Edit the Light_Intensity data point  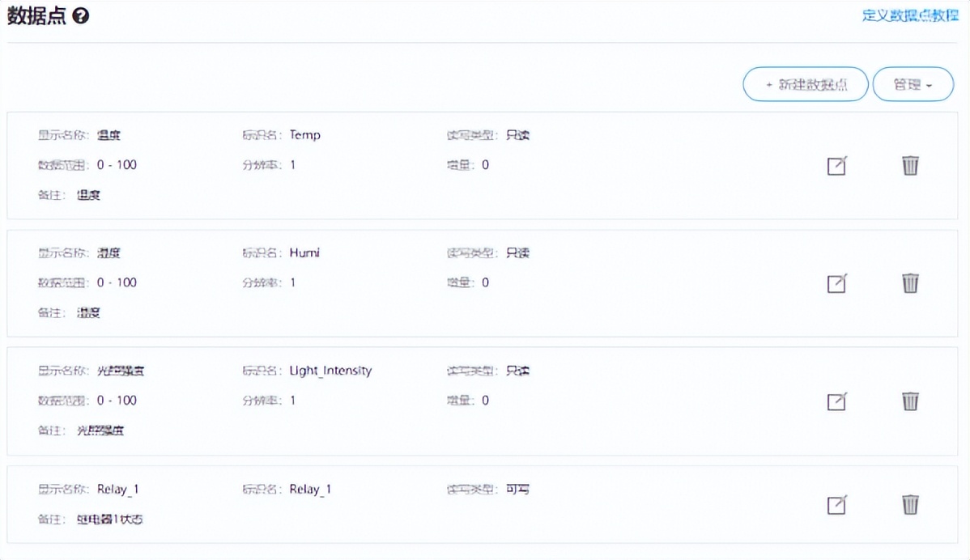(x=836, y=401)
